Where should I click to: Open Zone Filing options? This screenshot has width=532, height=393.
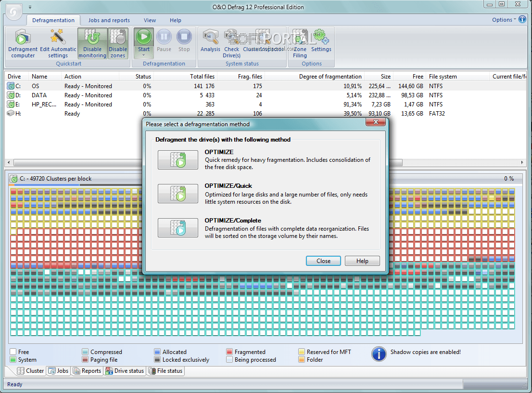tap(300, 43)
